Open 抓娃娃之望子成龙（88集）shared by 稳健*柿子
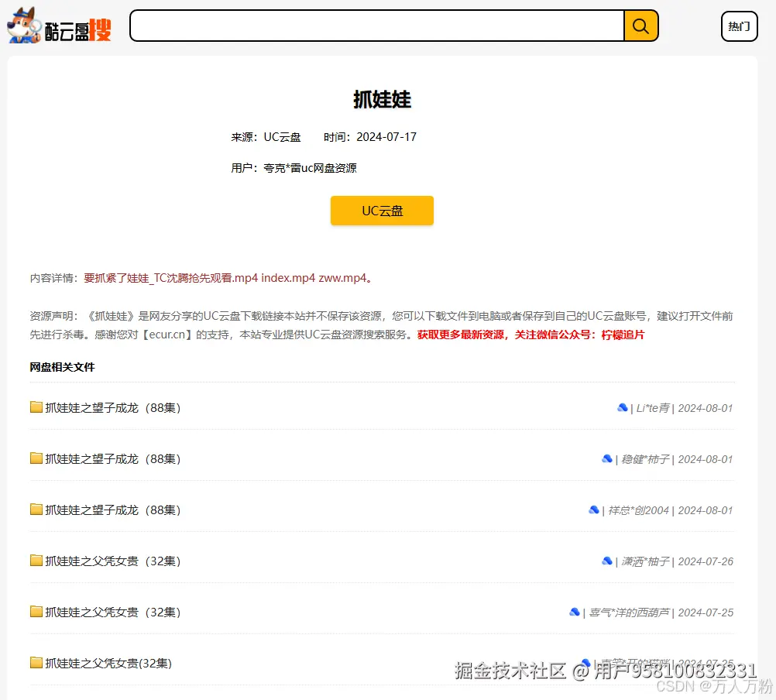Viewport: 776px width, 700px height. pos(113,458)
